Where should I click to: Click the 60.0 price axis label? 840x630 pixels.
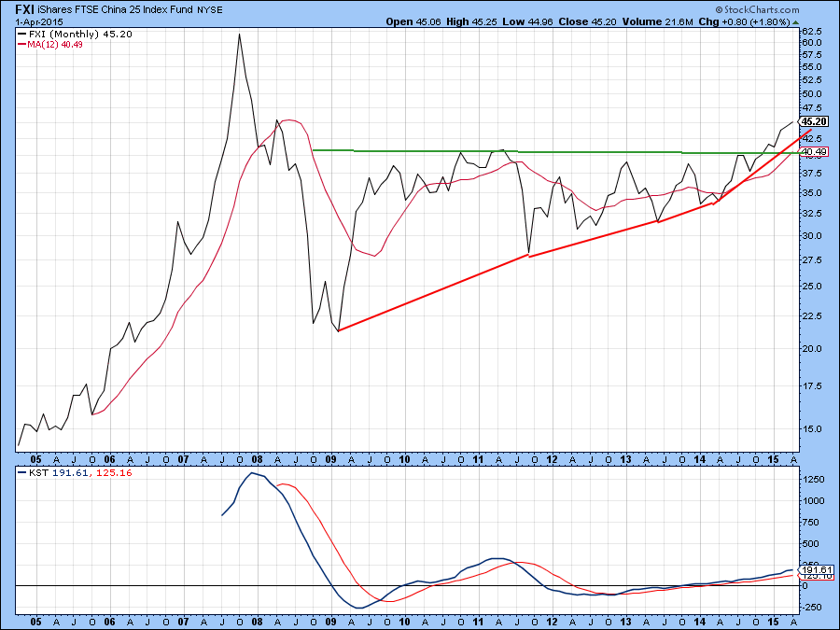tap(812, 42)
